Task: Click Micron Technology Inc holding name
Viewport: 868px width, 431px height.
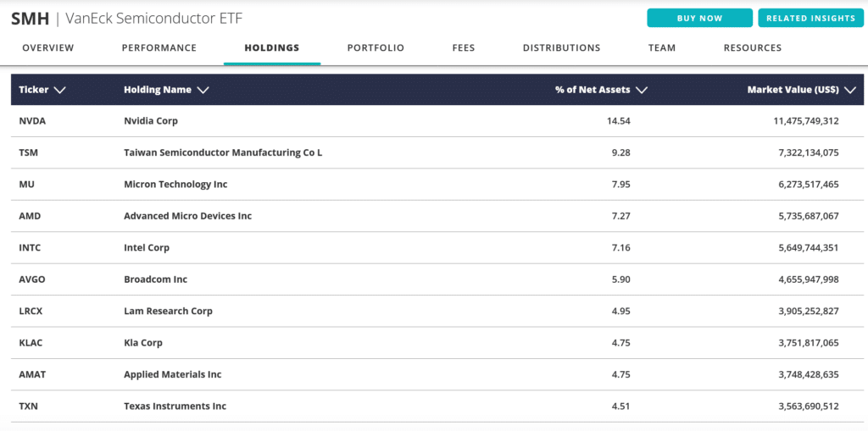Action: pyautogui.click(x=175, y=185)
